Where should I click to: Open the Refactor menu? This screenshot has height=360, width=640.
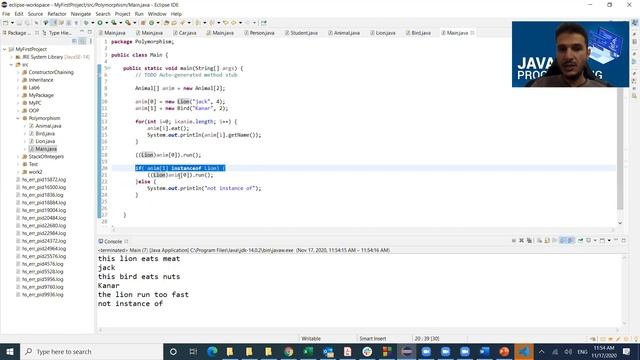tap(57, 14)
